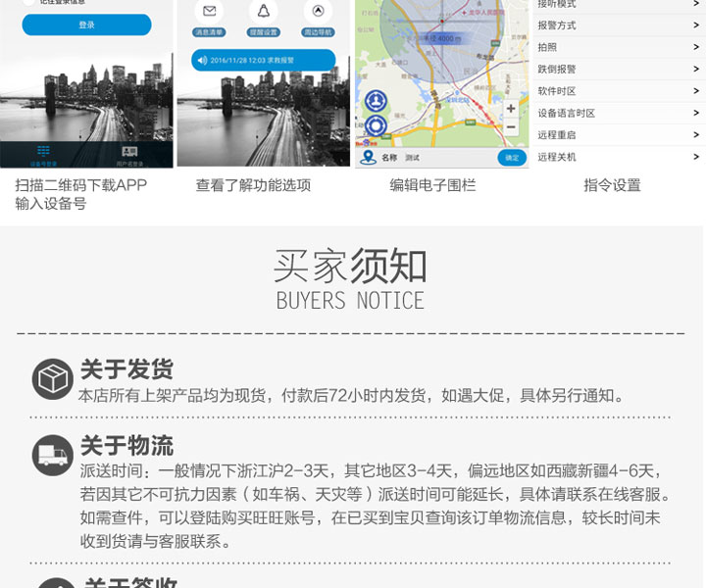Tap the person locate icon on map
The width and height of the screenshot is (706, 588).
(376, 101)
